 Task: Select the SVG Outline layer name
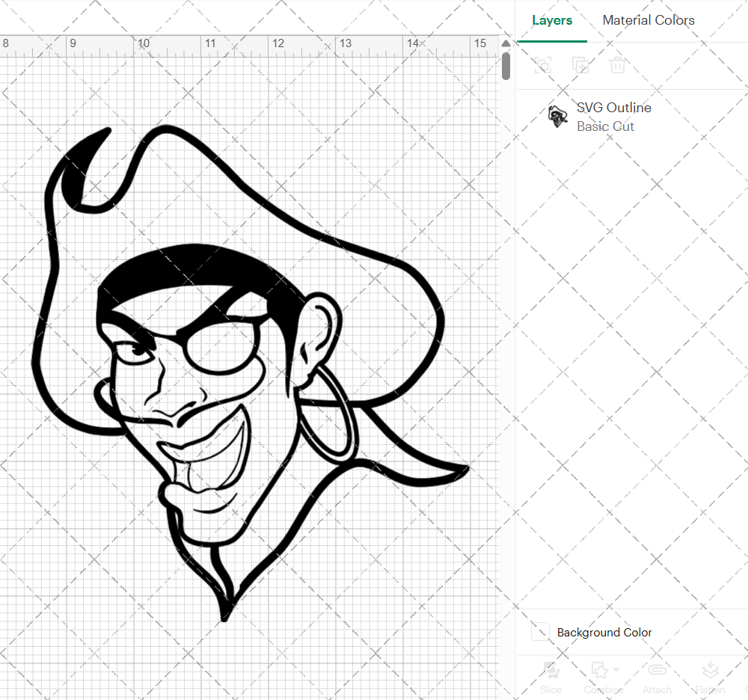click(614, 108)
